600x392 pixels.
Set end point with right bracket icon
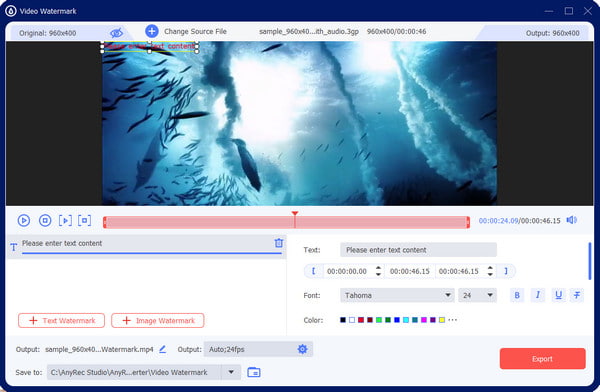coord(506,271)
